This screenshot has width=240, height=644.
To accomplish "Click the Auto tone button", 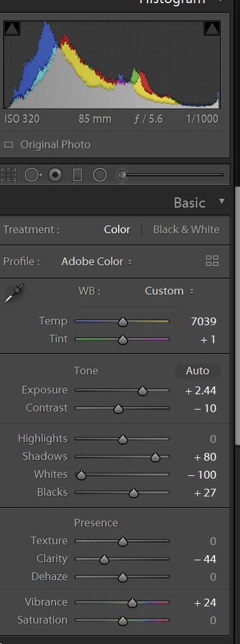I will click(197, 371).
